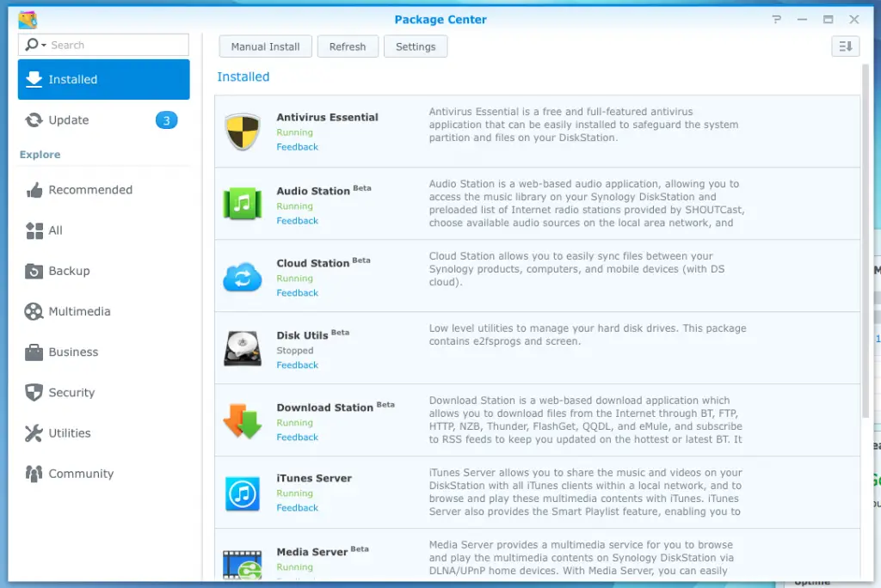Click the All category grid icon
This screenshot has height=588, width=881.
pos(34,230)
